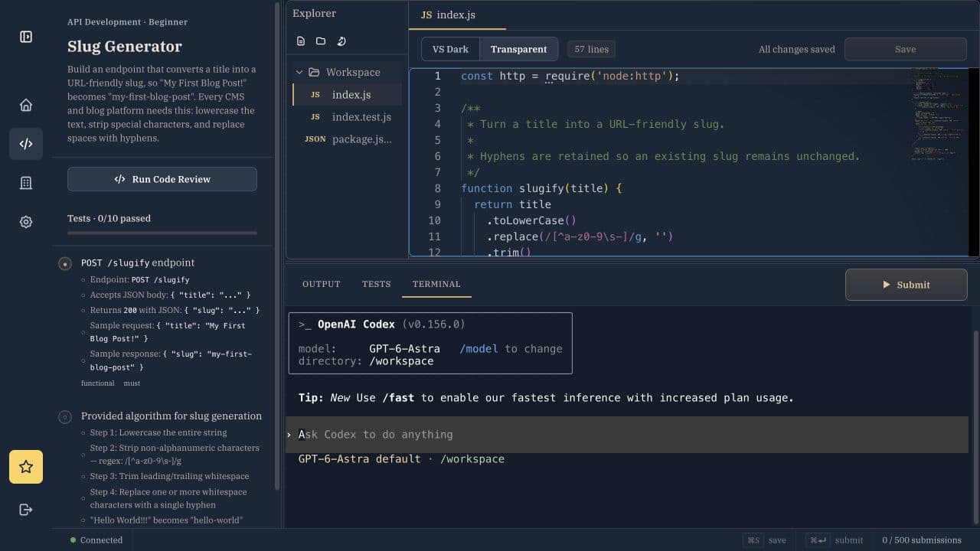
Task: Click 'Provided algorithm for slug generation' heading
Action: point(171,416)
